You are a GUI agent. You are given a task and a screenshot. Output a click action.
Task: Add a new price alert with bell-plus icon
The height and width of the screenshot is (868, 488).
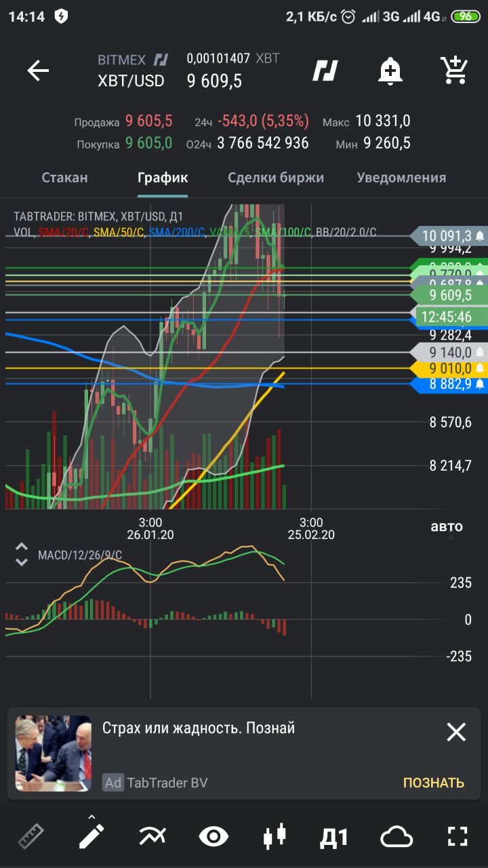click(390, 71)
